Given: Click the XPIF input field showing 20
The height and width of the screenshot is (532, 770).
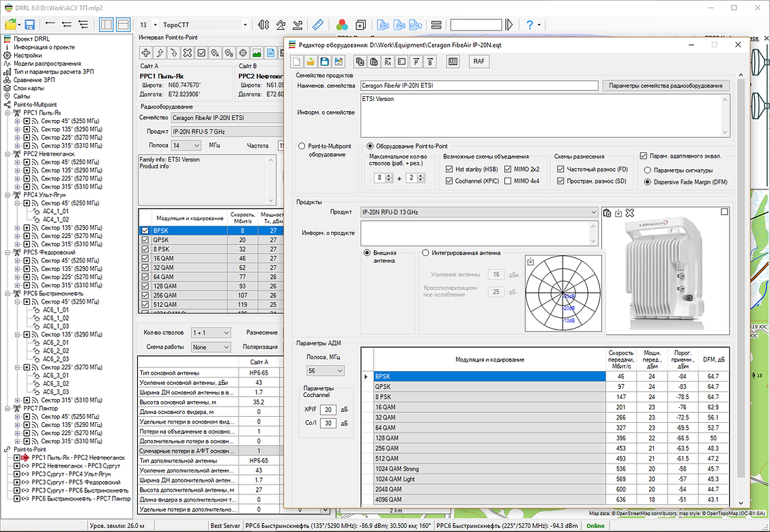Looking at the screenshot, I should coord(328,410).
